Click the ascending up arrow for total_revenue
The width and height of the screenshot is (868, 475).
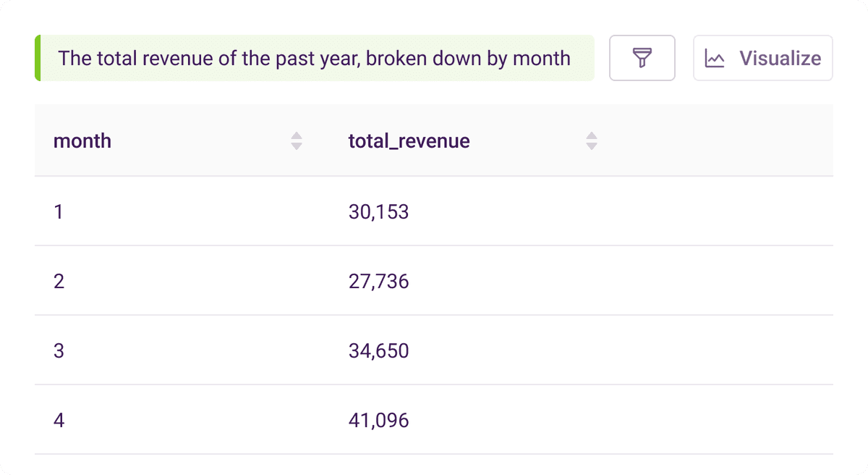(592, 135)
